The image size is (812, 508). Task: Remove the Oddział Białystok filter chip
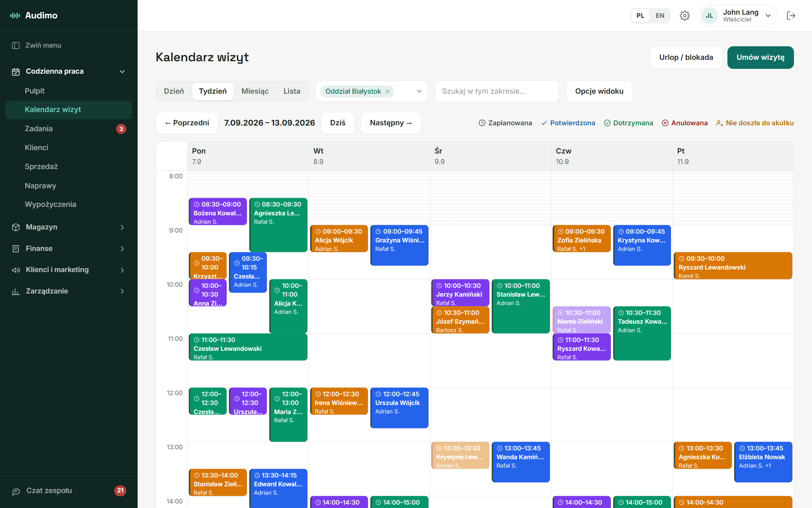[388, 91]
